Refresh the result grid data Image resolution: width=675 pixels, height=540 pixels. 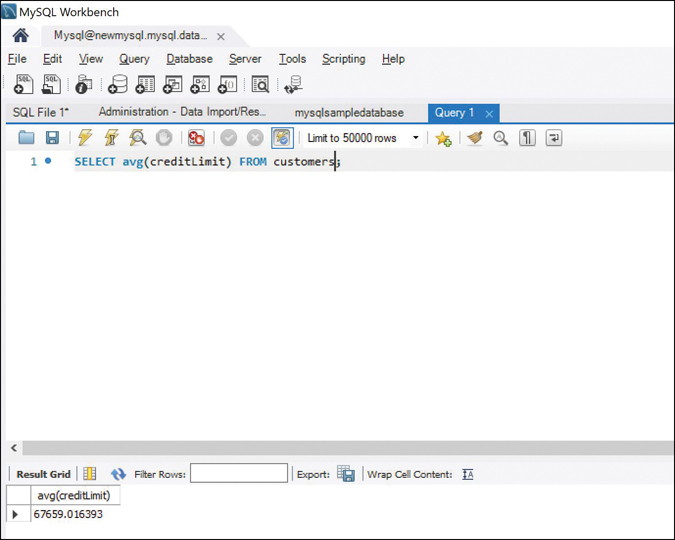tap(118, 474)
